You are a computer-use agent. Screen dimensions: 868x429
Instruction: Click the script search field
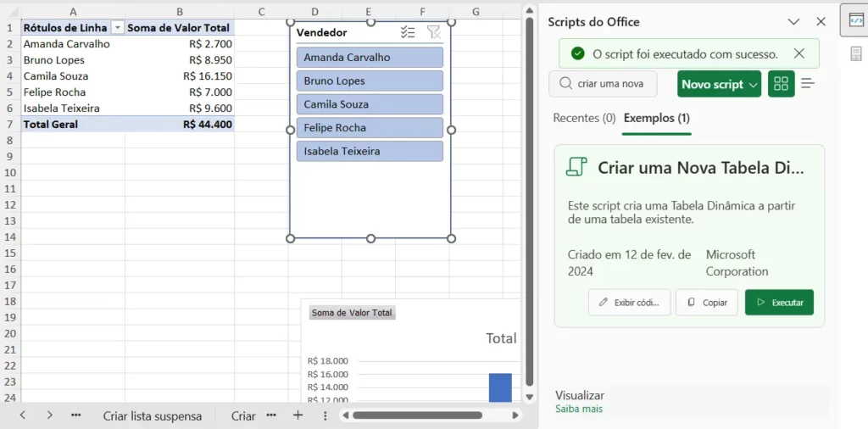pyautogui.click(x=603, y=84)
